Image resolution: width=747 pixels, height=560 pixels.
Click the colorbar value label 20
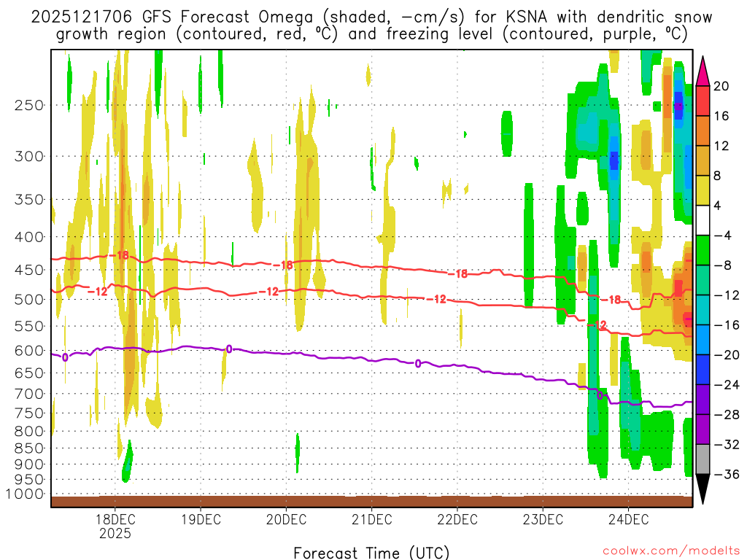point(721,86)
